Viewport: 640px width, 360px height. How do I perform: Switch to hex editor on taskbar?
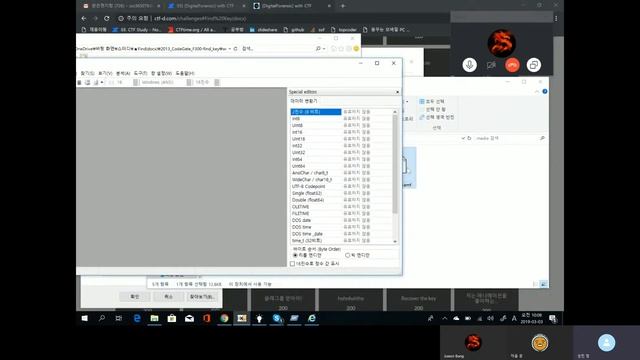(242, 318)
